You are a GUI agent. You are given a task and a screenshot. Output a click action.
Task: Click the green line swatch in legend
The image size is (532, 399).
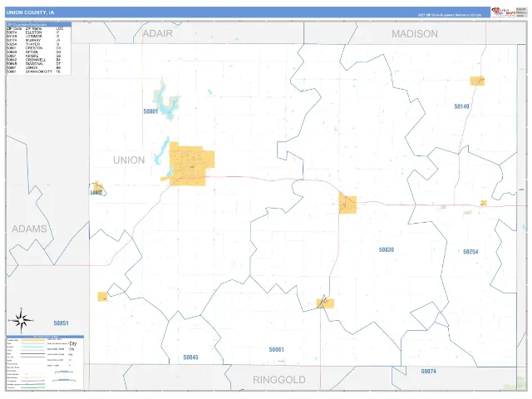point(32,387)
